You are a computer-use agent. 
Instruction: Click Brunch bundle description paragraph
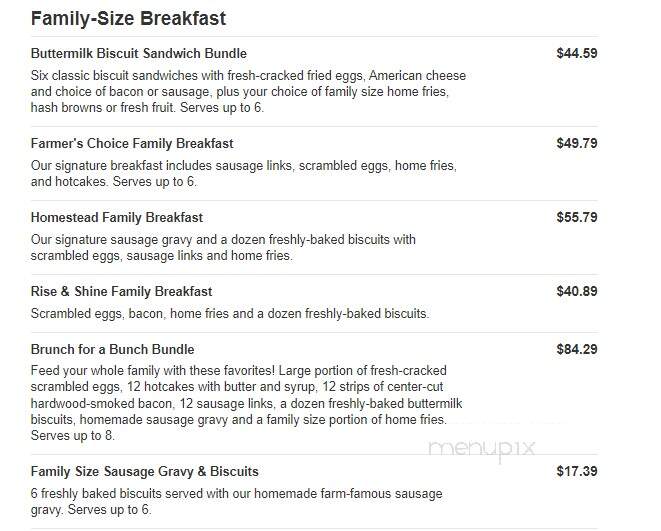click(x=247, y=403)
